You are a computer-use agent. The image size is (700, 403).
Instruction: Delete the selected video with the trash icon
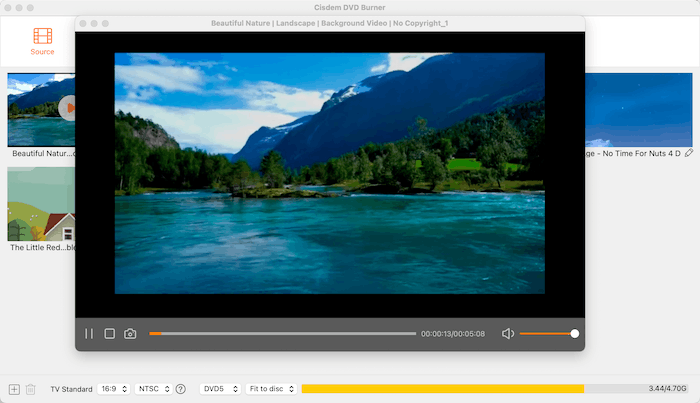pyautogui.click(x=30, y=389)
